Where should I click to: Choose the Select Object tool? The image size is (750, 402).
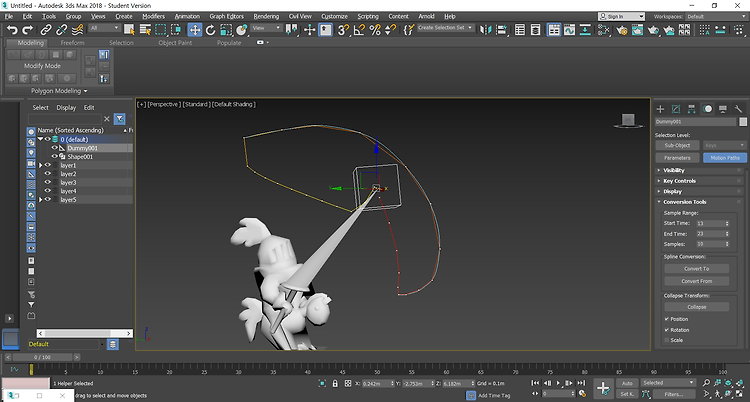(129, 30)
